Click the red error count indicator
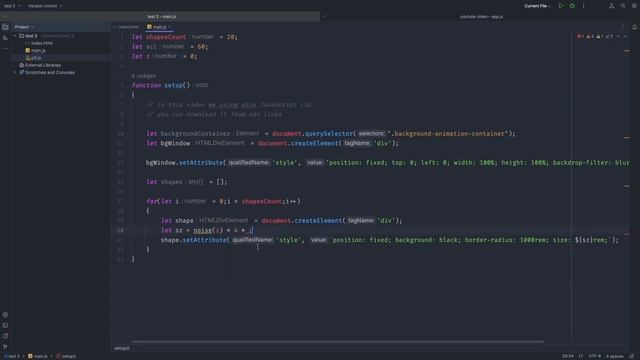 [580, 37]
